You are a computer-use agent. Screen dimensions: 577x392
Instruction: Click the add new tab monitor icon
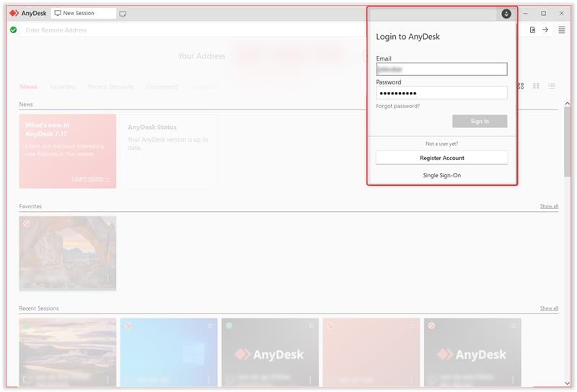point(123,14)
